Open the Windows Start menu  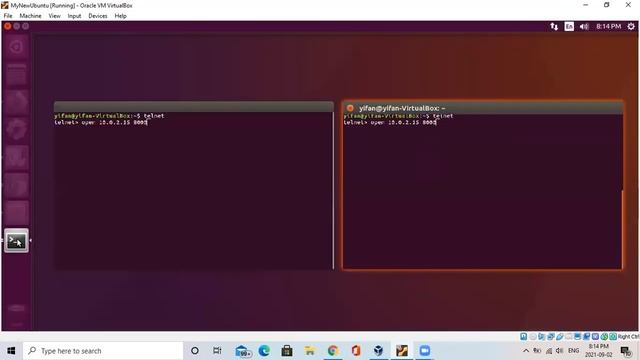point(11,351)
